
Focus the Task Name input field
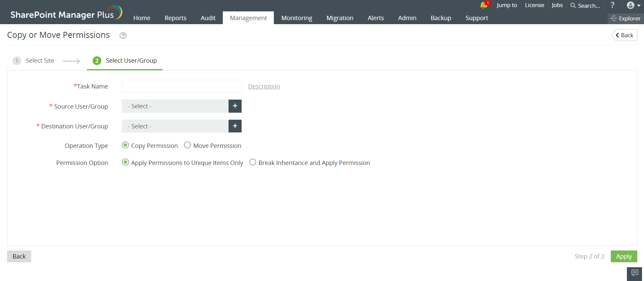(x=182, y=86)
